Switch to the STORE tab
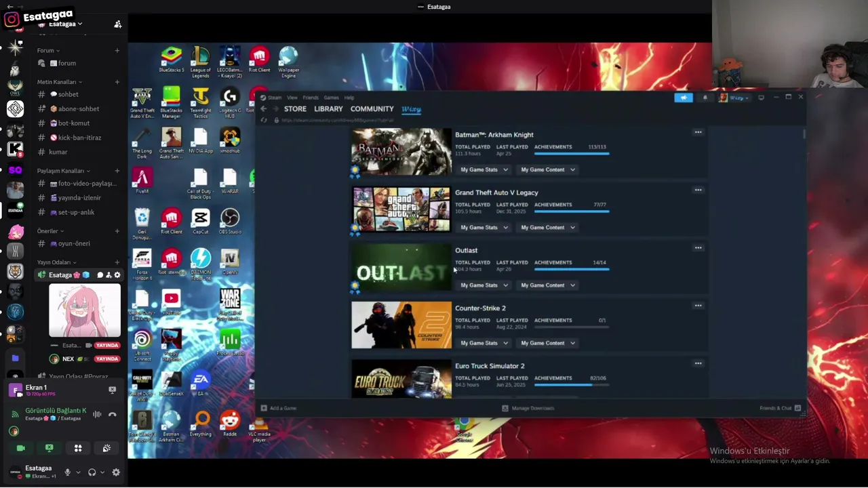This screenshot has width=868, height=488. (295, 109)
